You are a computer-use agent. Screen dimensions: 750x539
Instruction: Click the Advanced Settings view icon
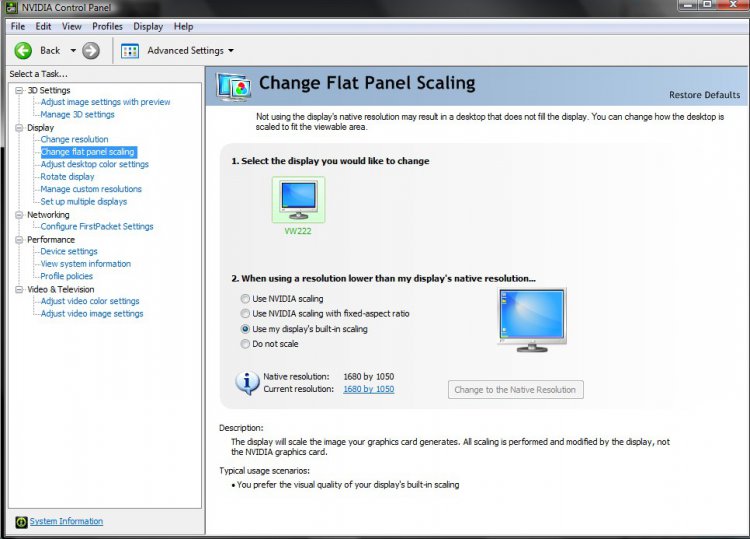130,51
